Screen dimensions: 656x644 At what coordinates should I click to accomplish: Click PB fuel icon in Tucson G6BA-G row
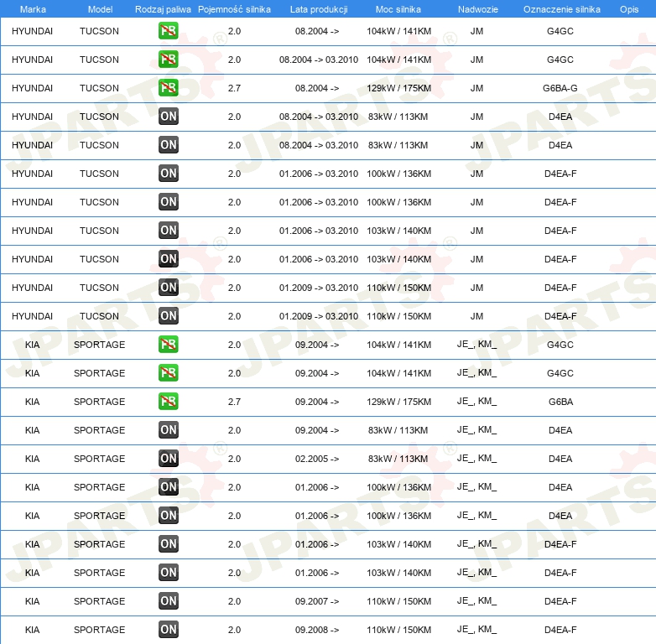click(x=168, y=88)
